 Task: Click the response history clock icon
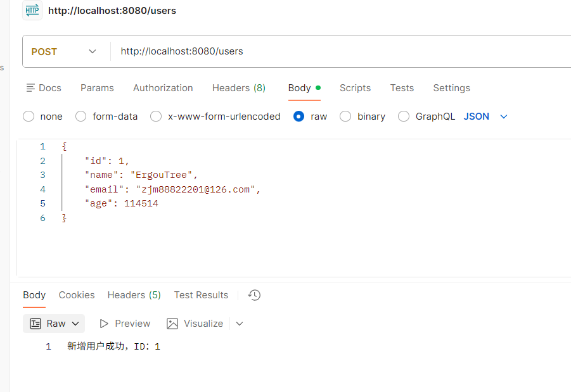(254, 295)
